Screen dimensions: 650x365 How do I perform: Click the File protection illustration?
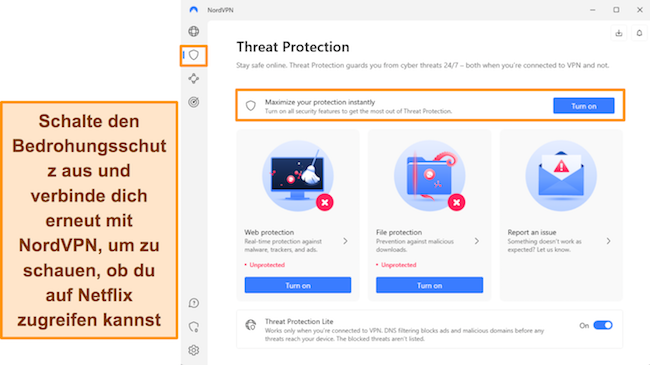tap(430, 176)
